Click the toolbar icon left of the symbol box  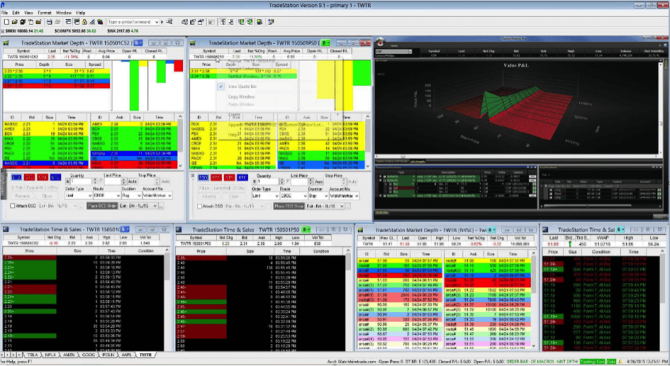coord(100,22)
